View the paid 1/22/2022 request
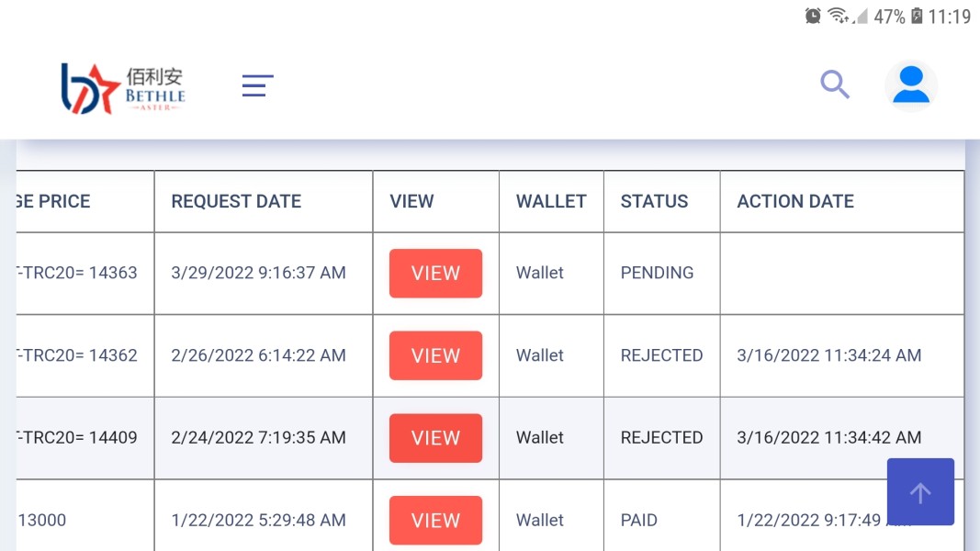The width and height of the screenshot is (980, 551). point(435,520)
